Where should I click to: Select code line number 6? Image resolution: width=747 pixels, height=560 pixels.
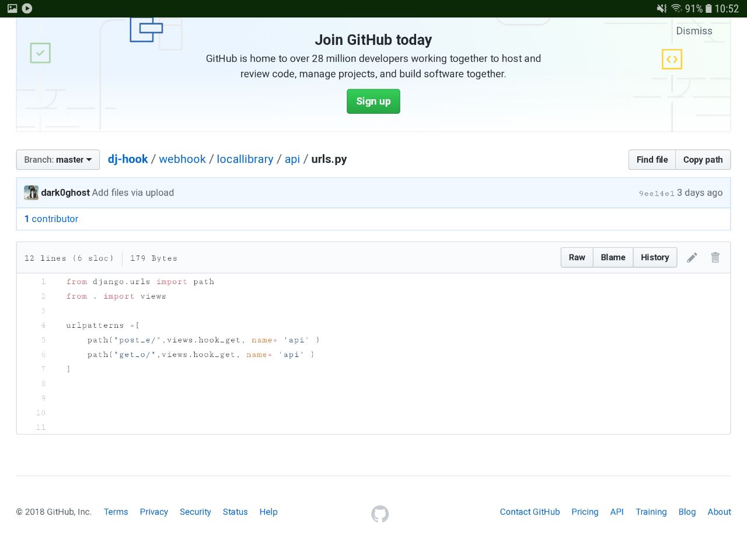click(43, 355)
